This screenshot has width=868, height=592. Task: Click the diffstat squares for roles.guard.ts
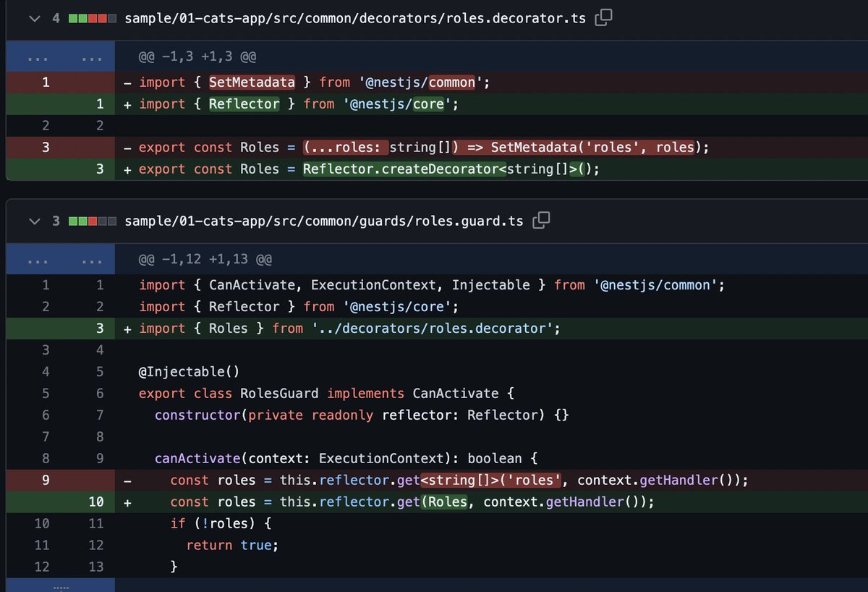coord(92,221)
